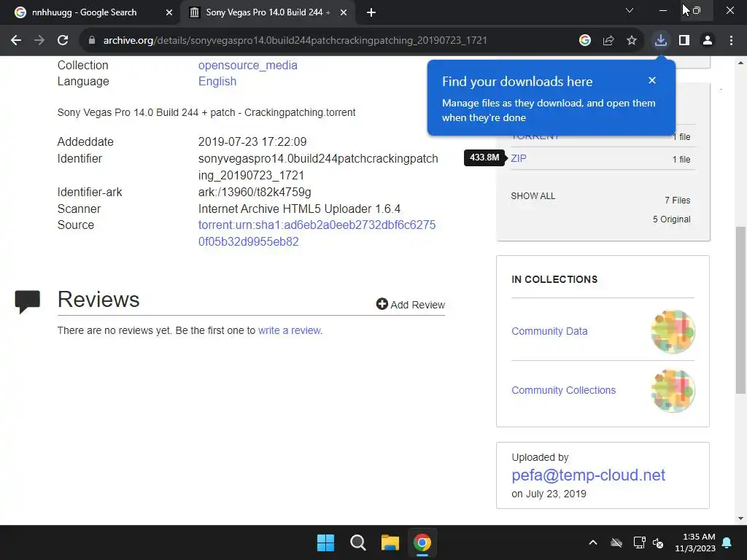
Task: Go back to the previous page
Action: click(x=16, y=41)
